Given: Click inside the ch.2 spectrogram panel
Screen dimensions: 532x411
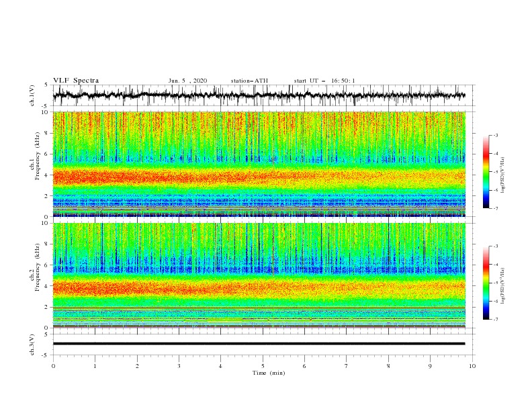Looking at the screenshot, I should [x=259, y=275].
